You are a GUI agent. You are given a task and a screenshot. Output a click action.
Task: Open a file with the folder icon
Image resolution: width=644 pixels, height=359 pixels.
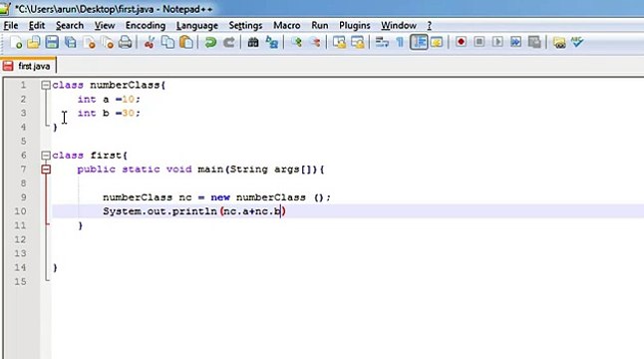[x=34, y=42]
